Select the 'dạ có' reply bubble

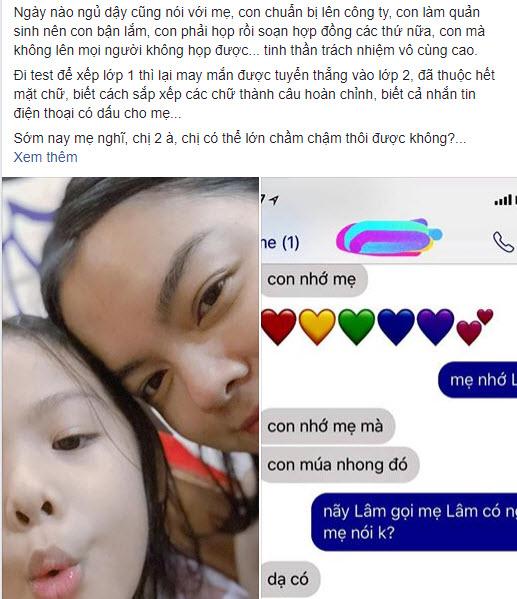pos(290,579)
